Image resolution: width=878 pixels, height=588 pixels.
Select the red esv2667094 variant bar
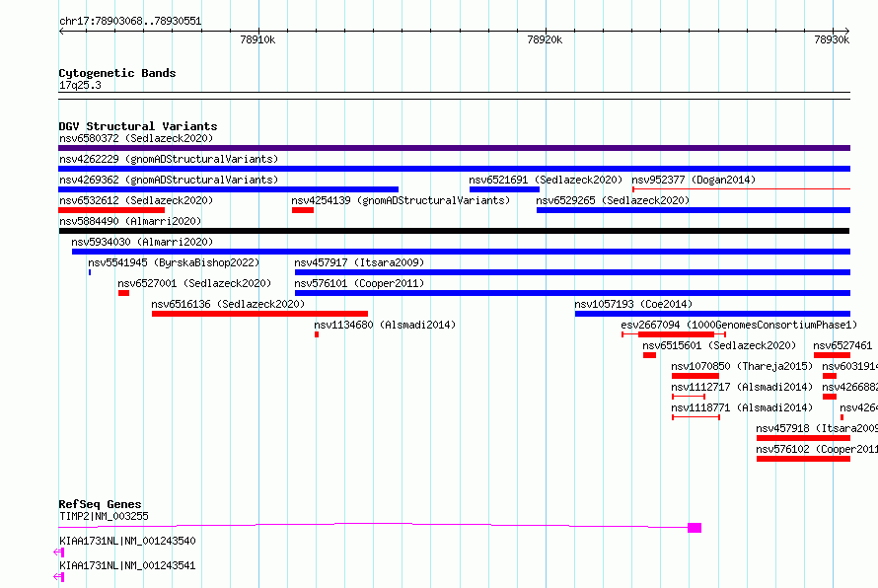676,334
